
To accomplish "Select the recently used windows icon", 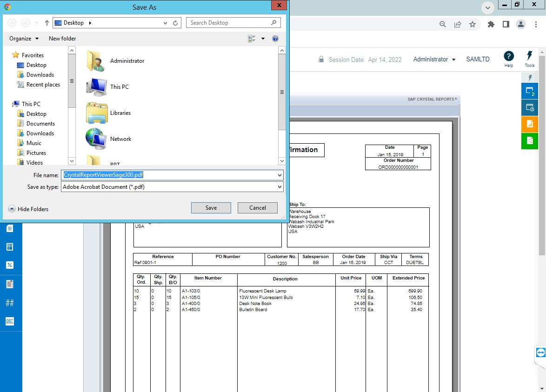I will click(x=529, y=107).
